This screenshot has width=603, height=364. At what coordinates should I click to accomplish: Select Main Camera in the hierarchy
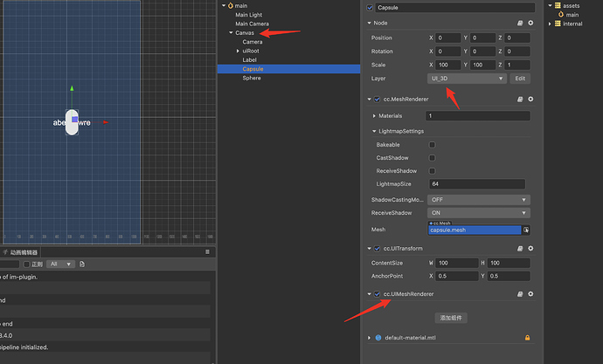(252, 24)
